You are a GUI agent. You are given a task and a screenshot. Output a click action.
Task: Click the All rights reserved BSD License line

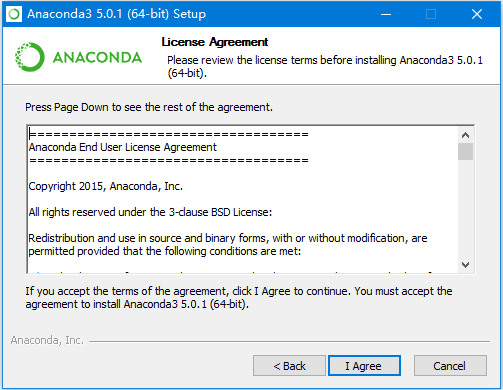point(150,212)
